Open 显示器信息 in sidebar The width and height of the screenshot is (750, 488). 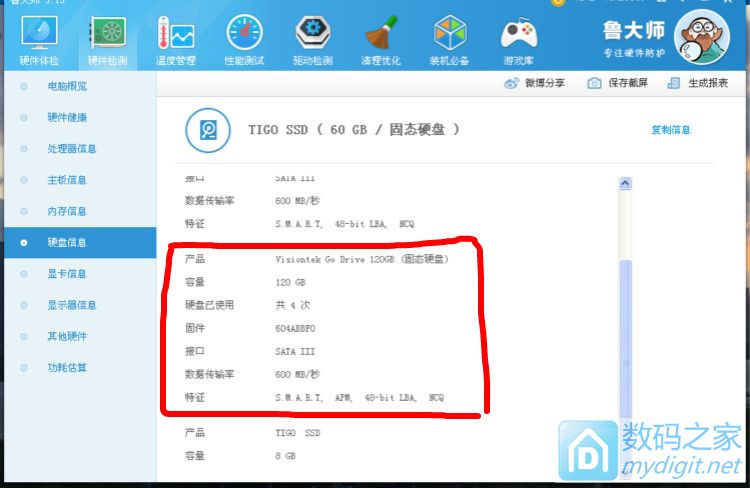tap(72, 305)
